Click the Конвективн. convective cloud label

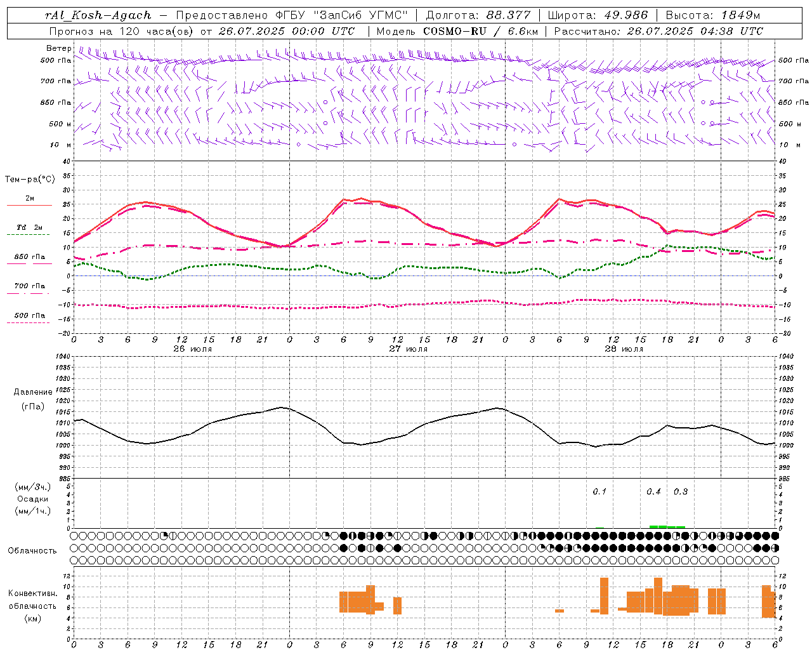pyautogui.click(x=33, y=594)
